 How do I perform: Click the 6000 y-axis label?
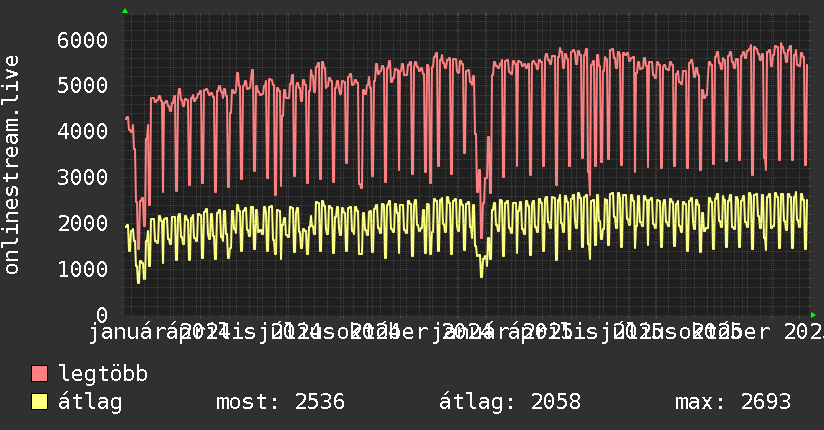(83, 40)
